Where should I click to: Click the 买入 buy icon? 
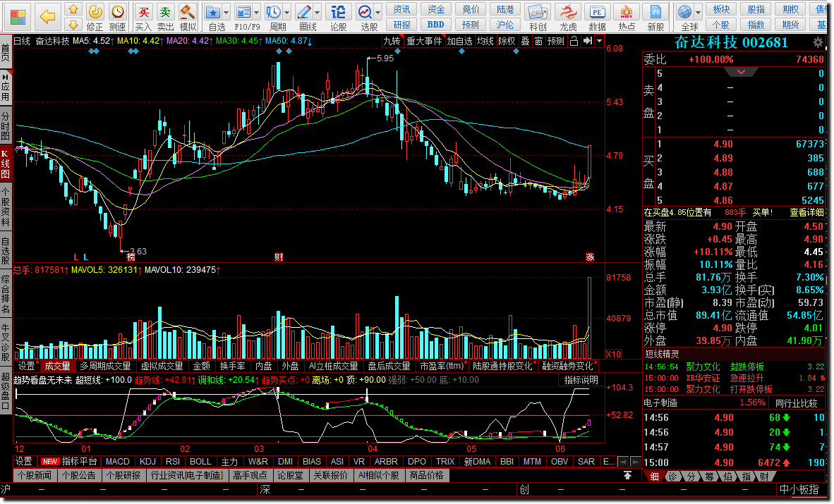(143, 11)
